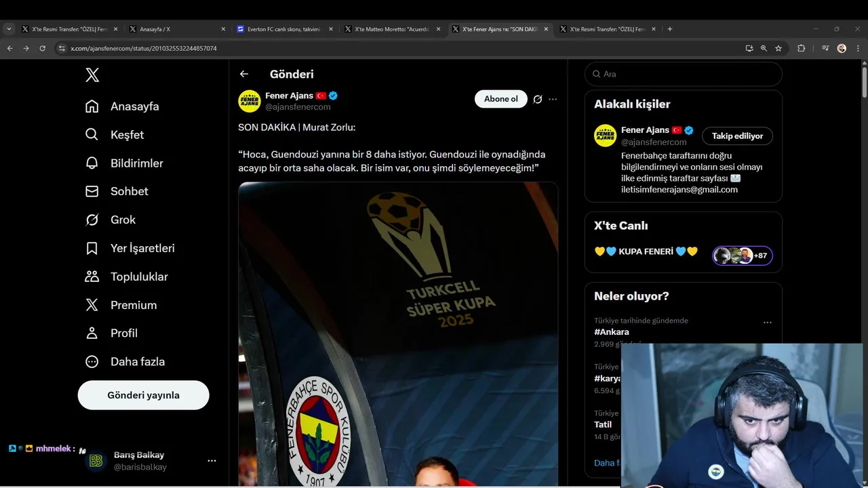Click zoom magnifier icon in address bar
Image resolution: width=868 pixels, height=488 pixels.
pyautogui.click(x=764, y=48)
